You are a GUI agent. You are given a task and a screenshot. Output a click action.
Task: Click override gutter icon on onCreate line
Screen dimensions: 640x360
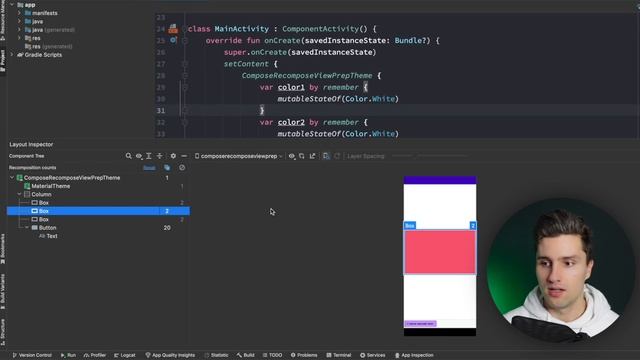[173, 40]
